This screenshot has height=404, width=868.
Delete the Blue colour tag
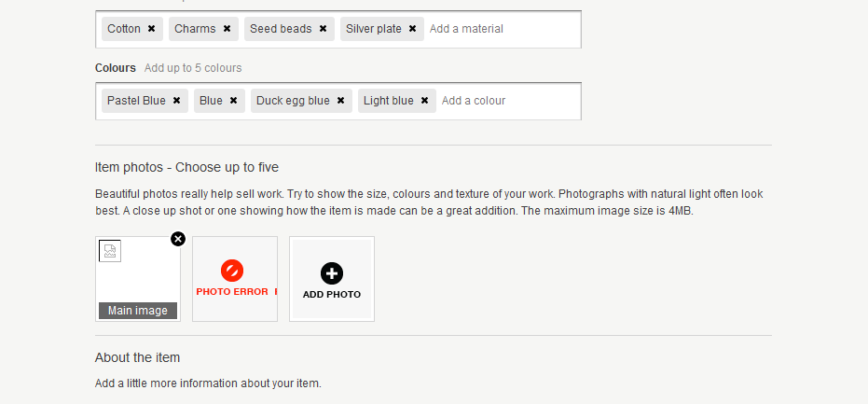pos(233,101)
